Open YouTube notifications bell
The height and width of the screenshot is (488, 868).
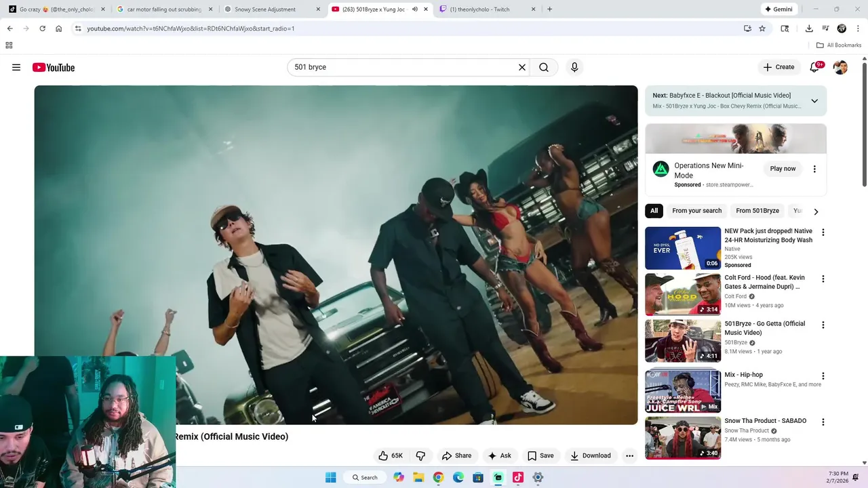point(814,67)
